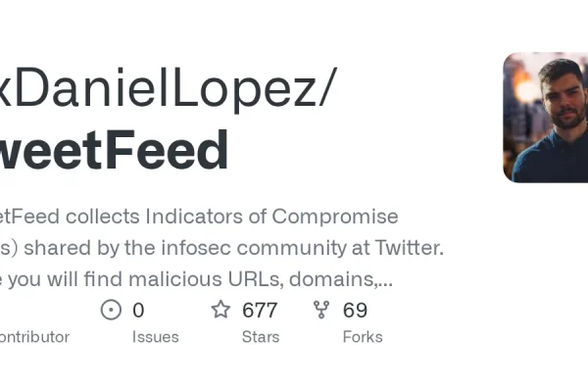The width and height of the screenshot is (588, 392).
Task: Click the phrase Indicators of Compromise
Action: [271, 217]
